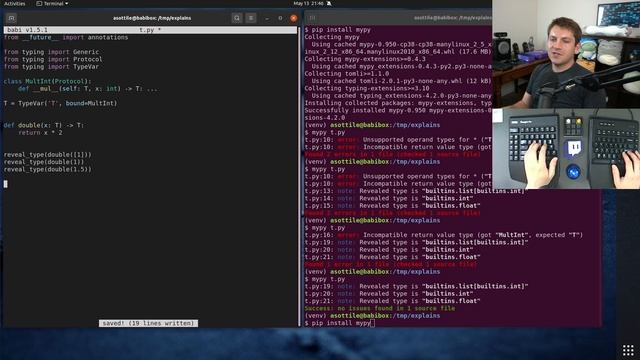Click the 'Collecting typing-extensions>=3.10' line
The height and width of the screenshot is (360, 640).
[x=367, y=89]
